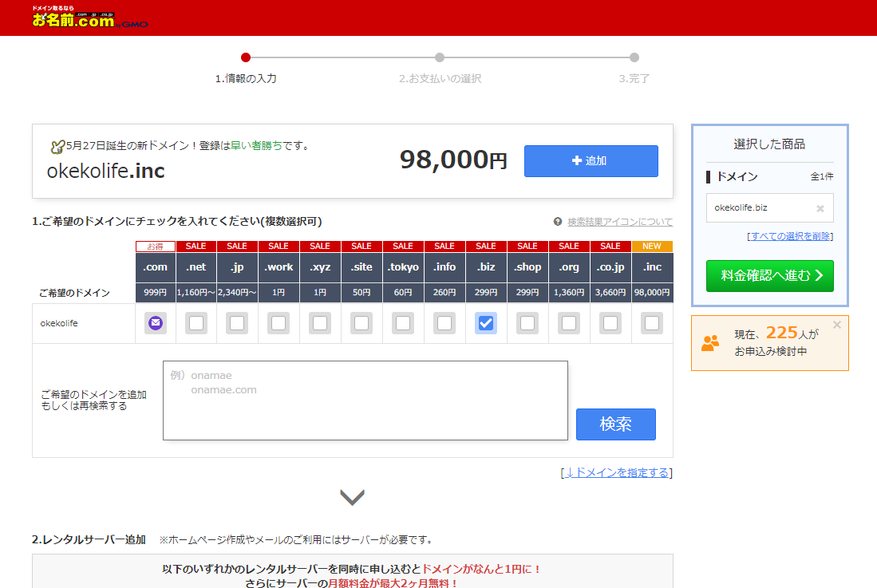877x588 pixels.
Task: Check the .net domain checkbox
Action: point(196,323)
